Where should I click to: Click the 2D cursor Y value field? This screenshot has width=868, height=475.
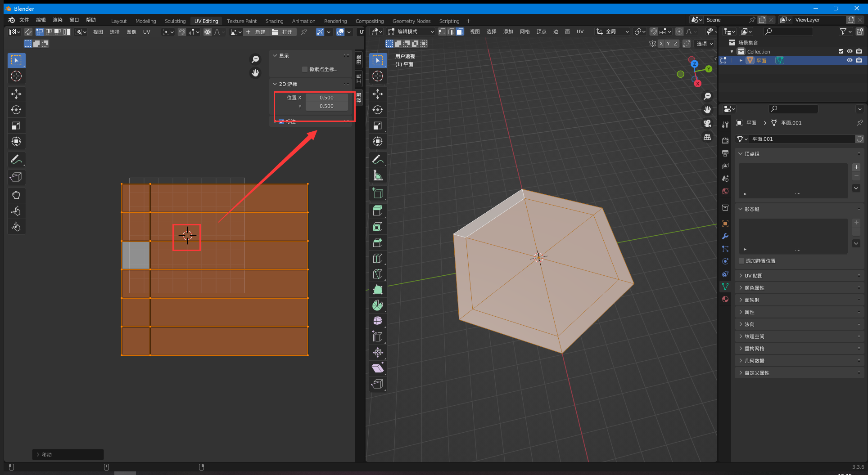pyautogui.click(x=326, y=107)
